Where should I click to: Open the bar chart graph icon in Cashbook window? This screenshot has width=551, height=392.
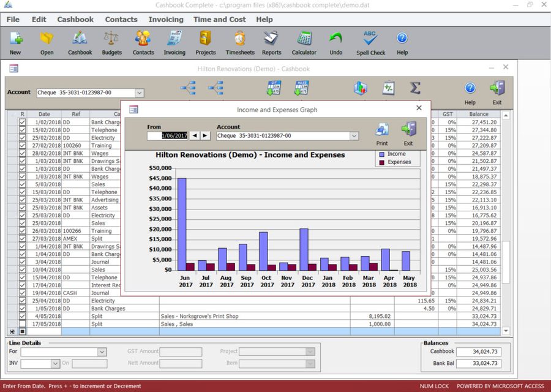point(361,88)
